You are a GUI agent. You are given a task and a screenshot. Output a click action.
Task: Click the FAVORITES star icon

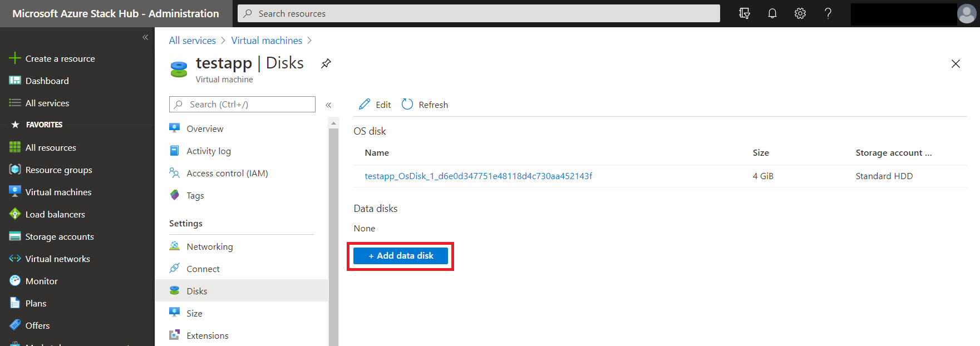point(15,125)
